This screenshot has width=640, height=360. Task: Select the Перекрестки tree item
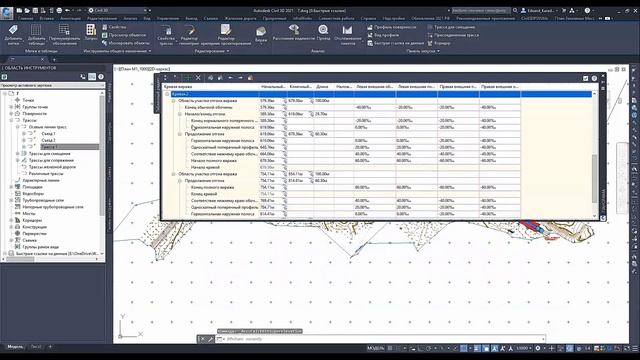tap(34, 234)
